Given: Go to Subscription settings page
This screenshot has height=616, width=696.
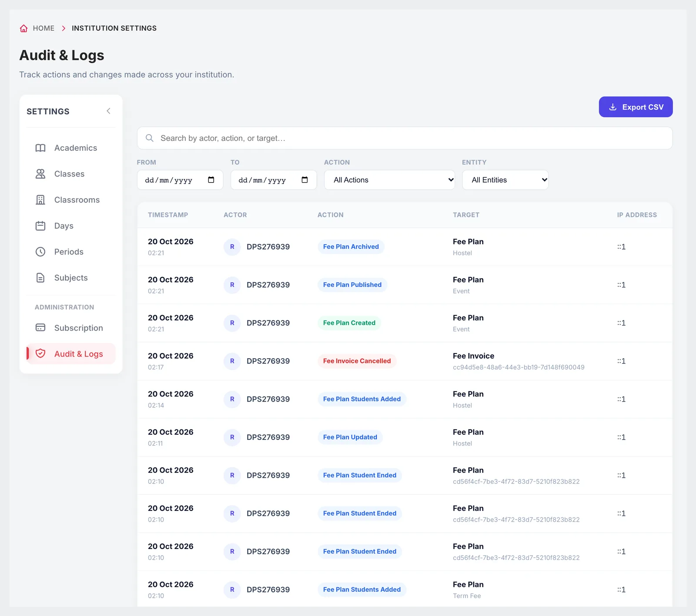Looking at the screenshot, I should point(71,328).
